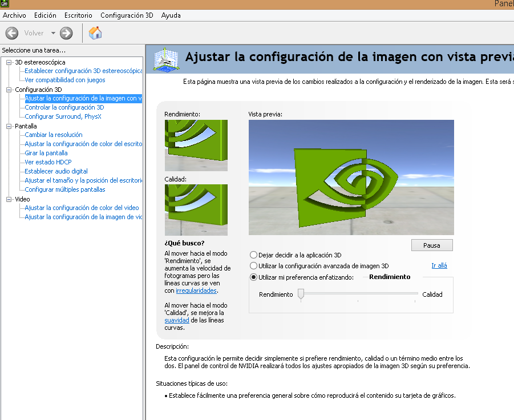Open 'Girar la pantalla'
Viewport: 514px width, 420px height.
46,153
